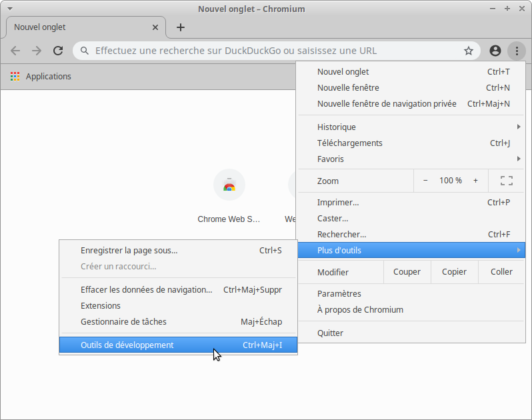Increase zoom with the plus button
532x420 pixels.
click(475, 181)
